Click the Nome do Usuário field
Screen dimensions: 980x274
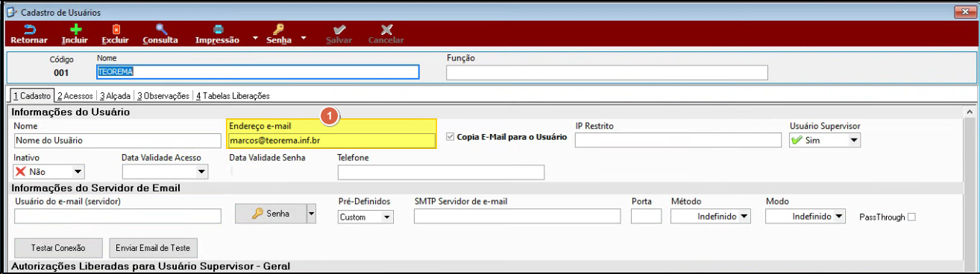[x=118, y=140]
